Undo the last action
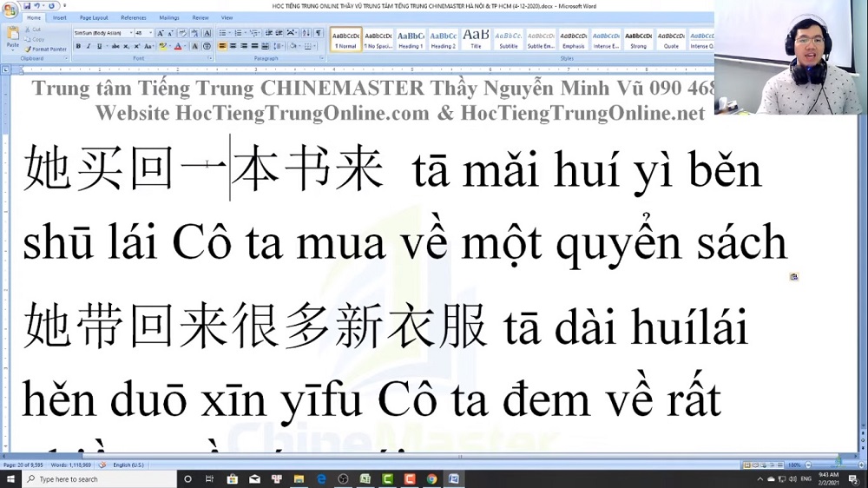 (37, 6)
